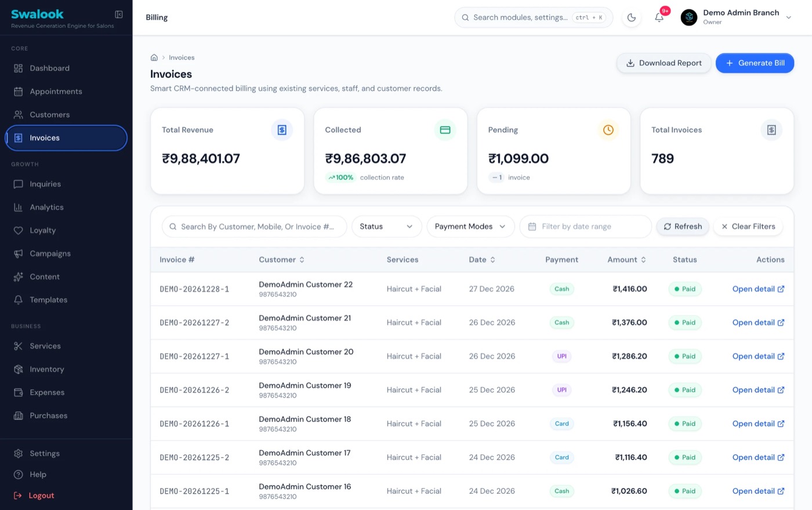Open Content in the sidebar
The image size is (812, 510).
66,277
